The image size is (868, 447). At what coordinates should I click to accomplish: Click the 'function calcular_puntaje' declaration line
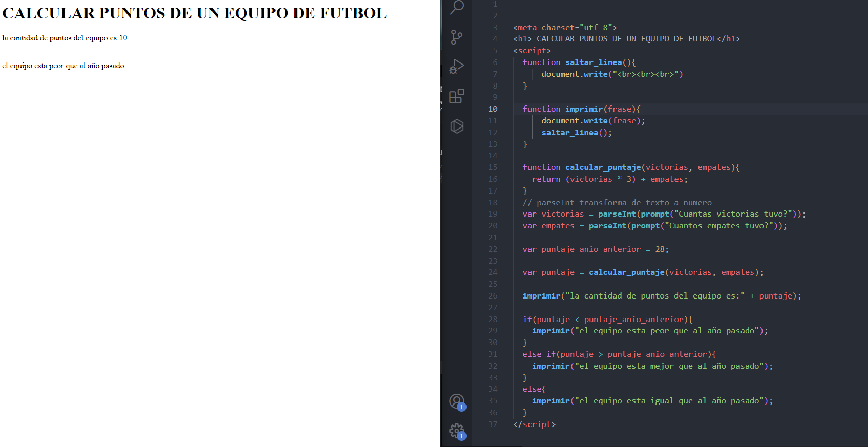point(631,167)
